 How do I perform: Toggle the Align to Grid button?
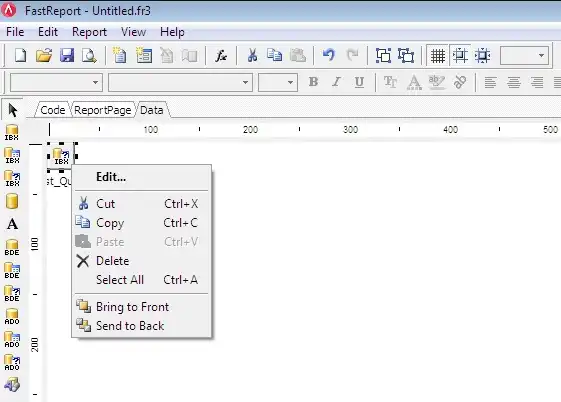point(460,55)
